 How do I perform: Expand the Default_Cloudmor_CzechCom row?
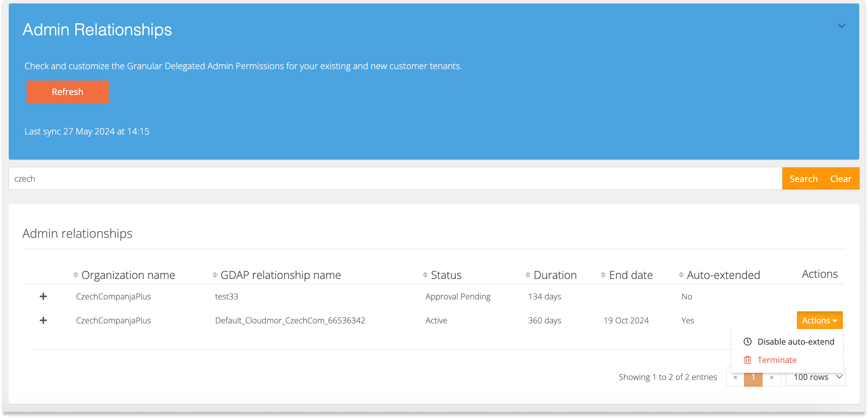(x=44, y=321)
